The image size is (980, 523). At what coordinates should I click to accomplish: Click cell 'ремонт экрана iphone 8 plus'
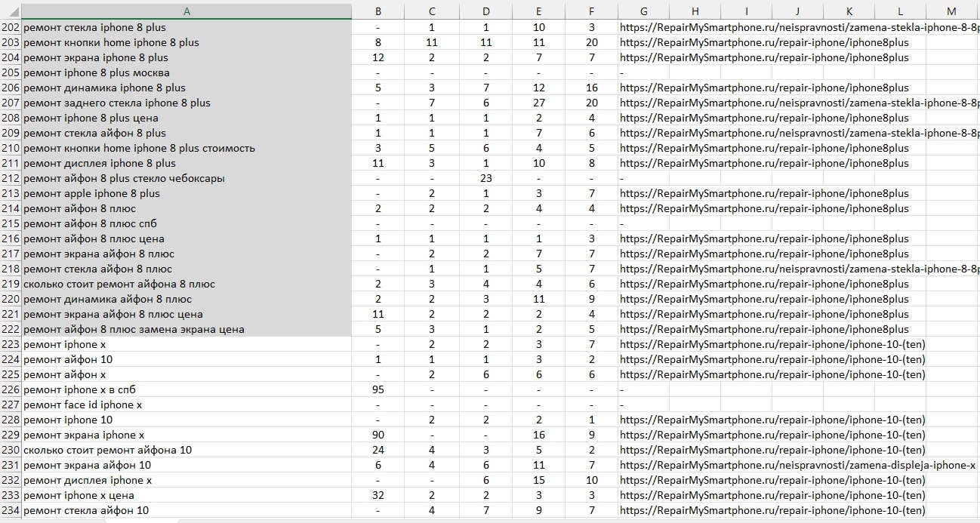pos(186,57)
